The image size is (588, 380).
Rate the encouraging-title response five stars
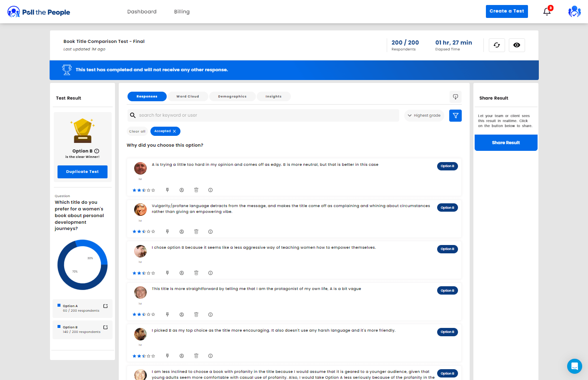point(153,356)
